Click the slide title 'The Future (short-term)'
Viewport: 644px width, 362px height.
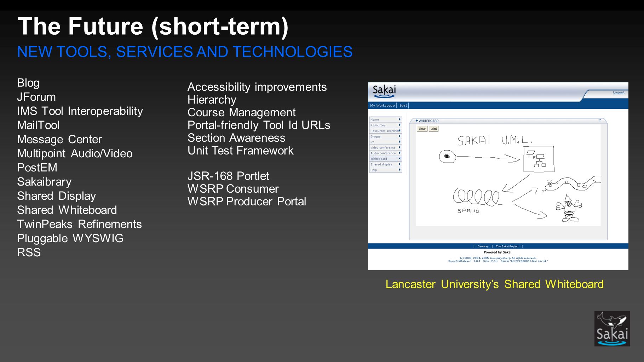click(153, 27)
